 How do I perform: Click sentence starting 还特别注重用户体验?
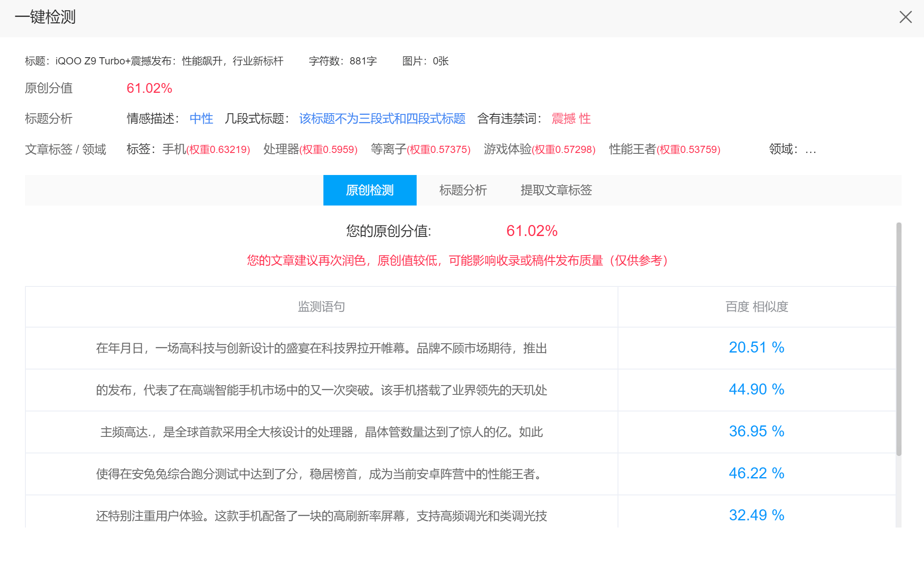[x=321, y=516]
